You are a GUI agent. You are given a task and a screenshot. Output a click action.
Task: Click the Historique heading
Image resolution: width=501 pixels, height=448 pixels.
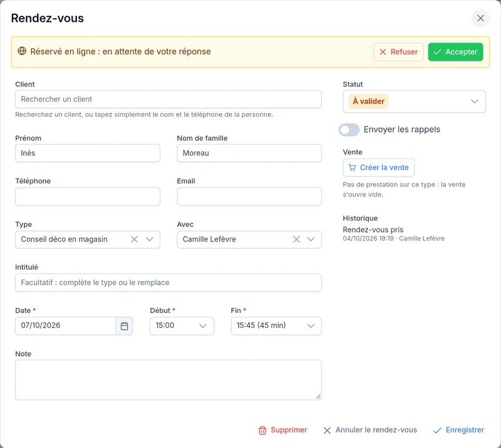pos(360,218)
